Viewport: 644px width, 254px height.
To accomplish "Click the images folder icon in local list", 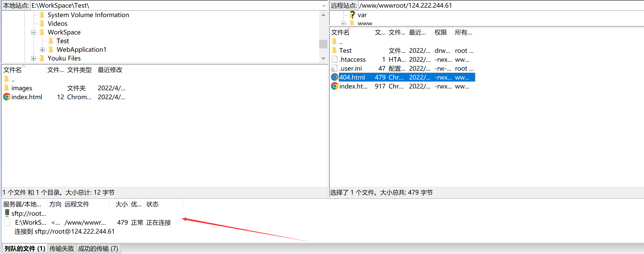I will coord(7,88).
